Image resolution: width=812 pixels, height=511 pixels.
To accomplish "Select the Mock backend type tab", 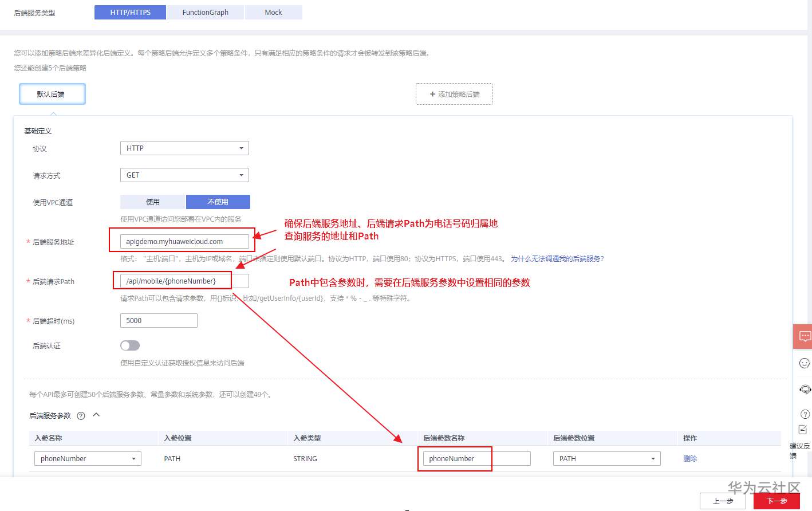I will click(273, 12).
